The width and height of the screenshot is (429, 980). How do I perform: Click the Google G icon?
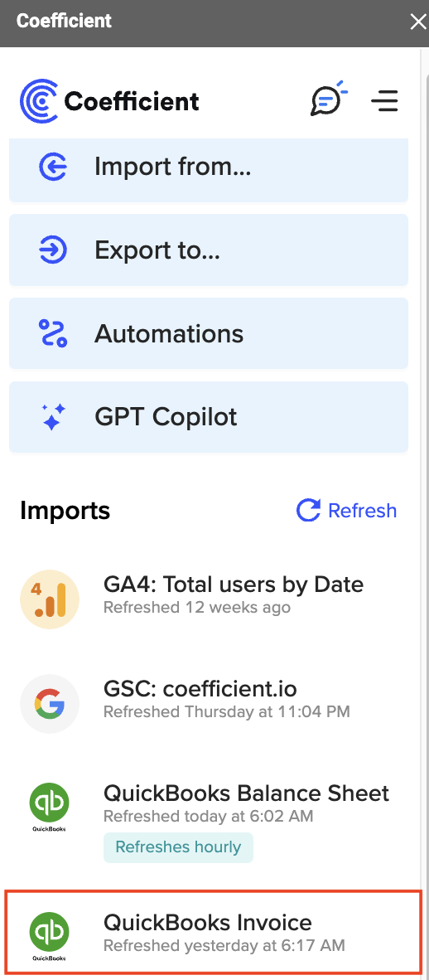pyautogui.click(x=50, y=705)
